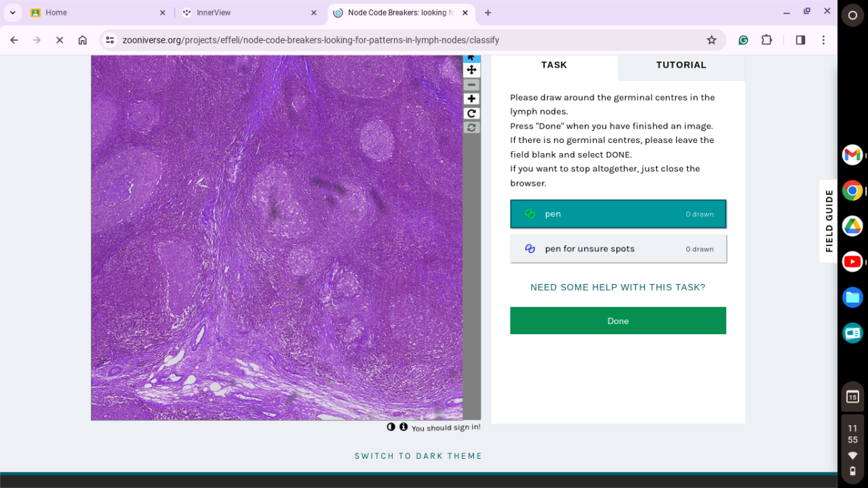Reset the image view

click(x=471, y=127)
